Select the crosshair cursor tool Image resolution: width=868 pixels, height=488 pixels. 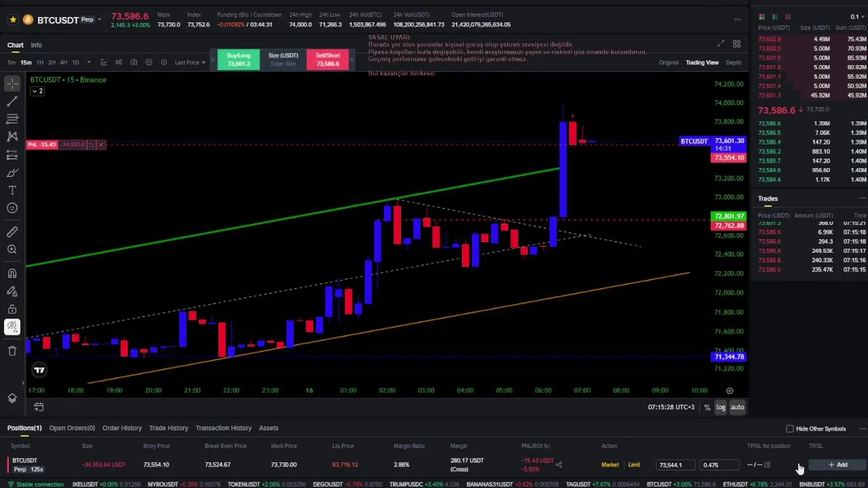pos(12,84)
